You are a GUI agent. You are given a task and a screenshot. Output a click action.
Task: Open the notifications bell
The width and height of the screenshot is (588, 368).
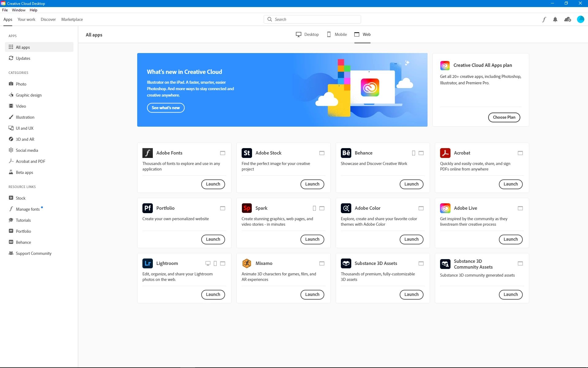[555, 19]
